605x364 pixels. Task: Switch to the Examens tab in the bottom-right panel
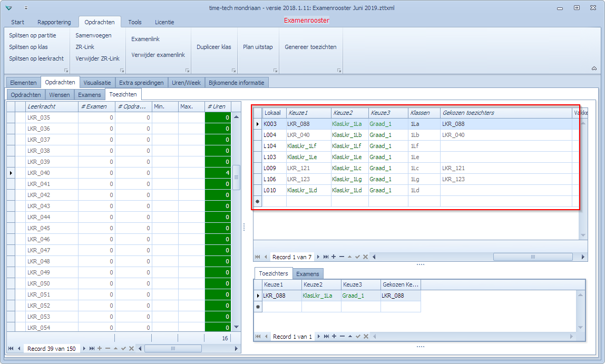308,274
